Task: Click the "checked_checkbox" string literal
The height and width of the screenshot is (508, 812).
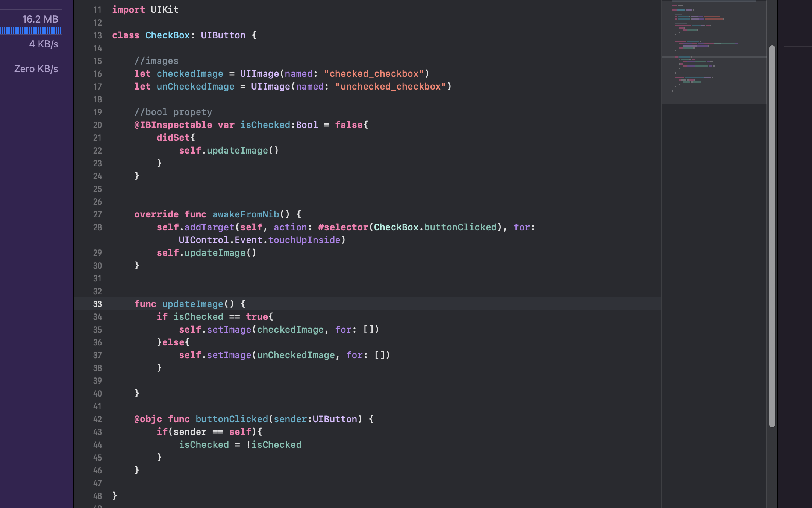Action: (374, 74)
